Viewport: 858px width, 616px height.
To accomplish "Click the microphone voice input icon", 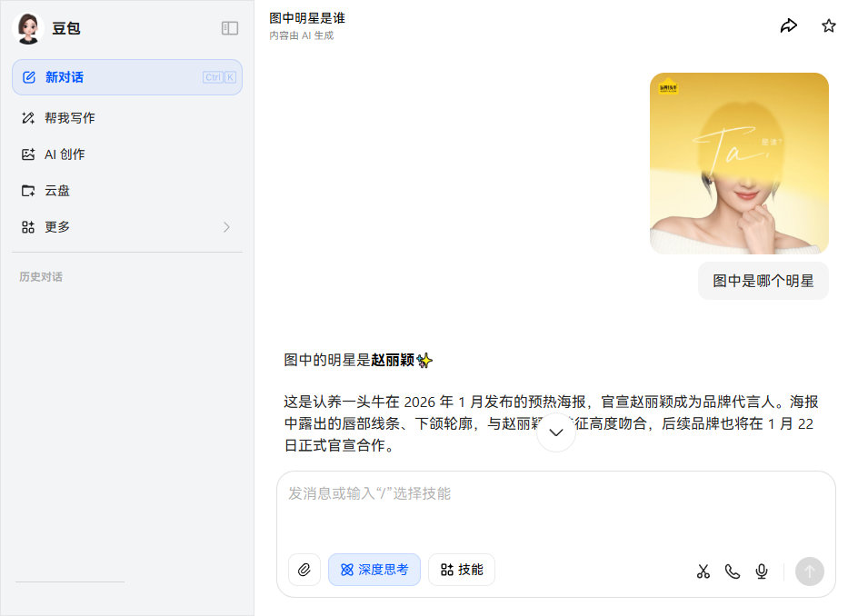I will [761, 571].
